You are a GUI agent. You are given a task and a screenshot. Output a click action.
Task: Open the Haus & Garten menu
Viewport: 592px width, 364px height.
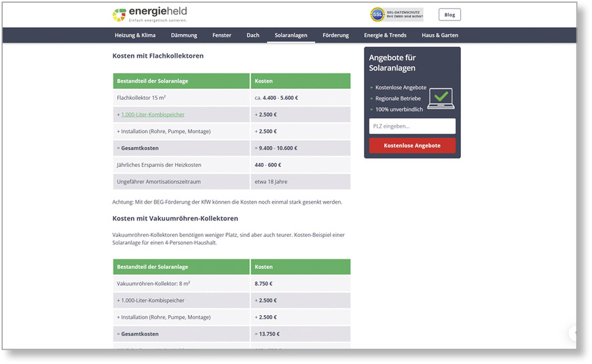(440, 35)
